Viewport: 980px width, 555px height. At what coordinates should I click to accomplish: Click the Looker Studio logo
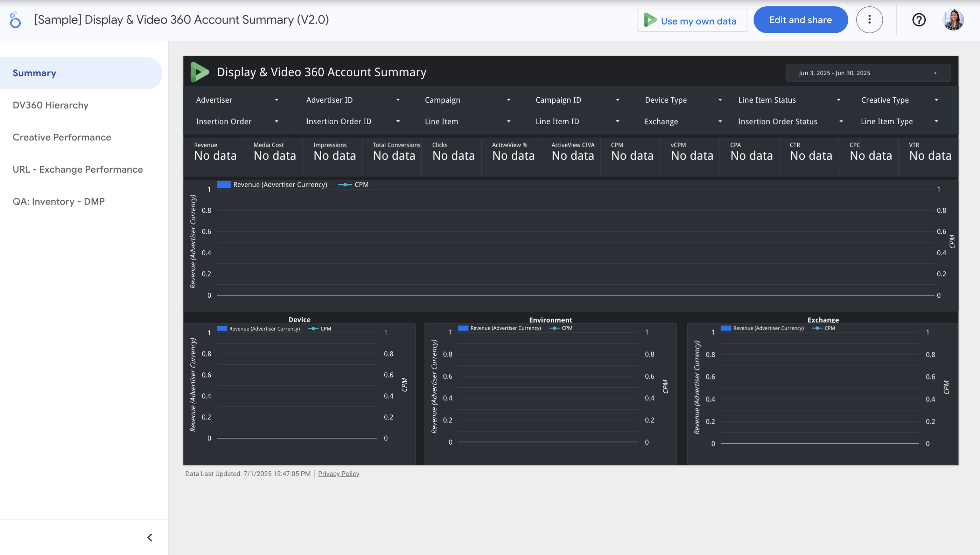pos(15,20)
